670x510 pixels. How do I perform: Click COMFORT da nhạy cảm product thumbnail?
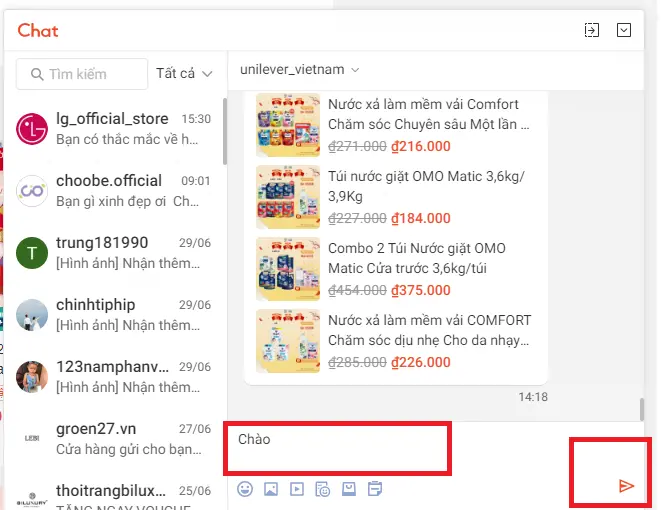(288, 341)
